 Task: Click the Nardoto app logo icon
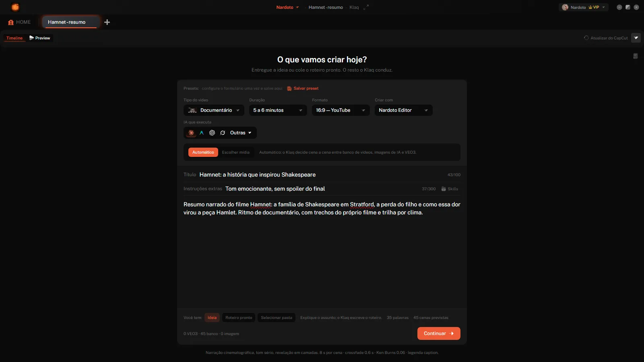tap(15, 7)
